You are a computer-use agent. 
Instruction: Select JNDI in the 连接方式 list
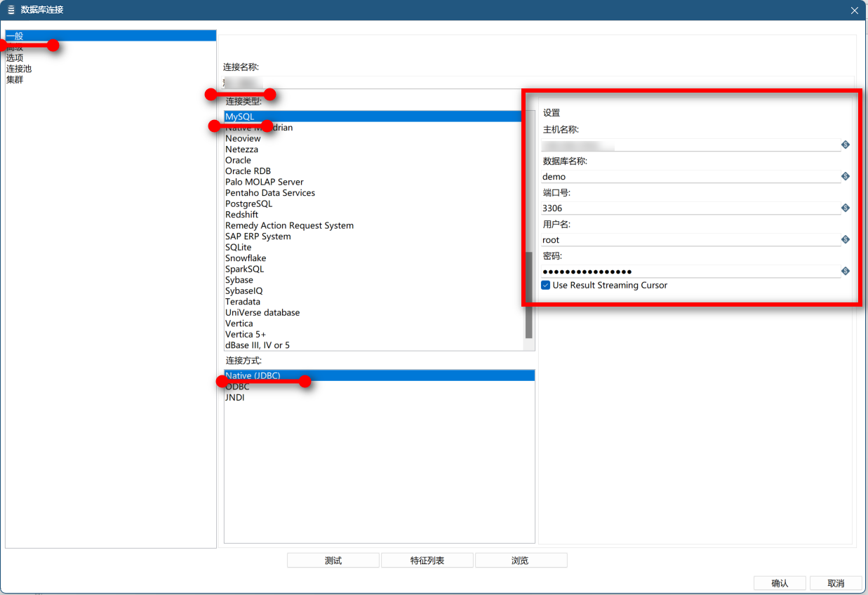235,397
